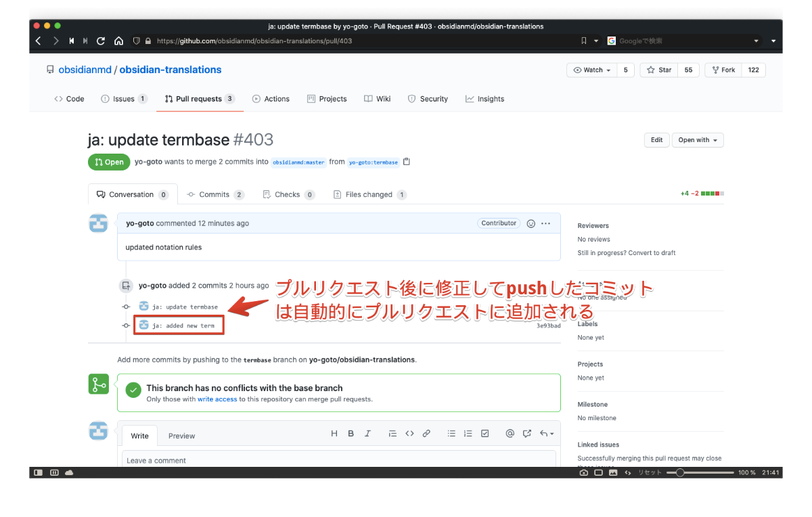812x517 pixels.
Task: Add a numbered list icon
Action: tap(468, 434)
